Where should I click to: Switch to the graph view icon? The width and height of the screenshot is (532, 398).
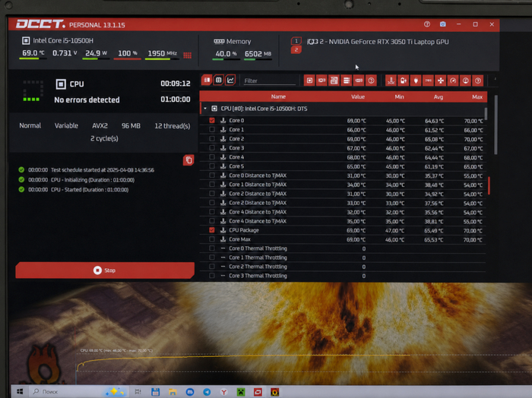pyautogui.click(x=230, y=81)
